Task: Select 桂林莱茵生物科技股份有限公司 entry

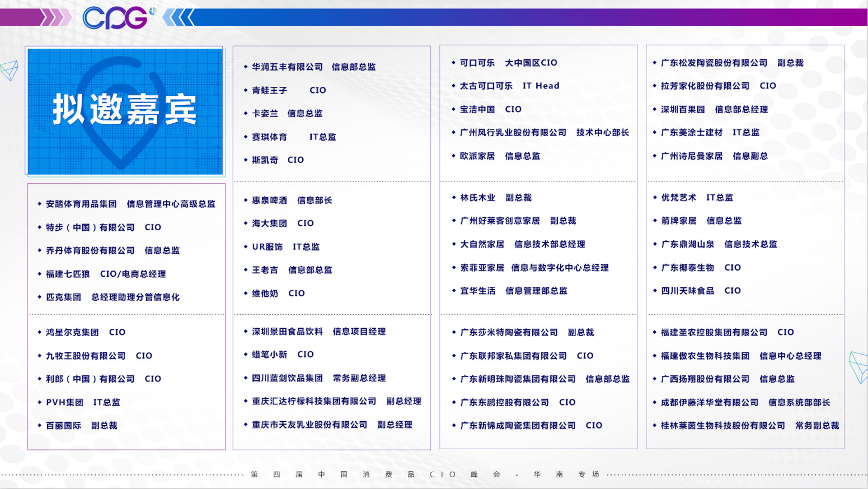Action: [750, 426]
